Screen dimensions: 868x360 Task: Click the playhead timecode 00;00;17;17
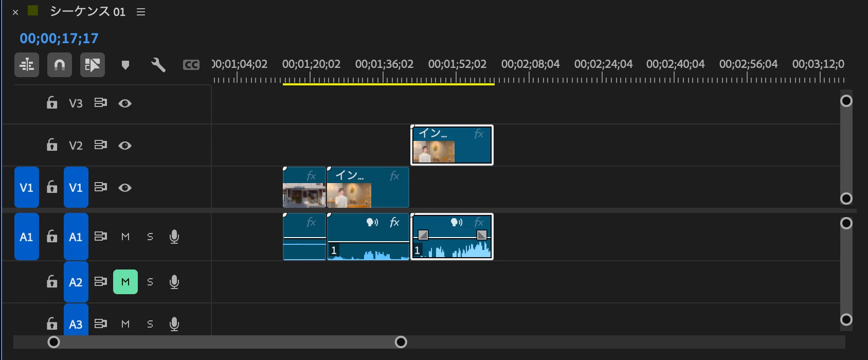[59, 39]
